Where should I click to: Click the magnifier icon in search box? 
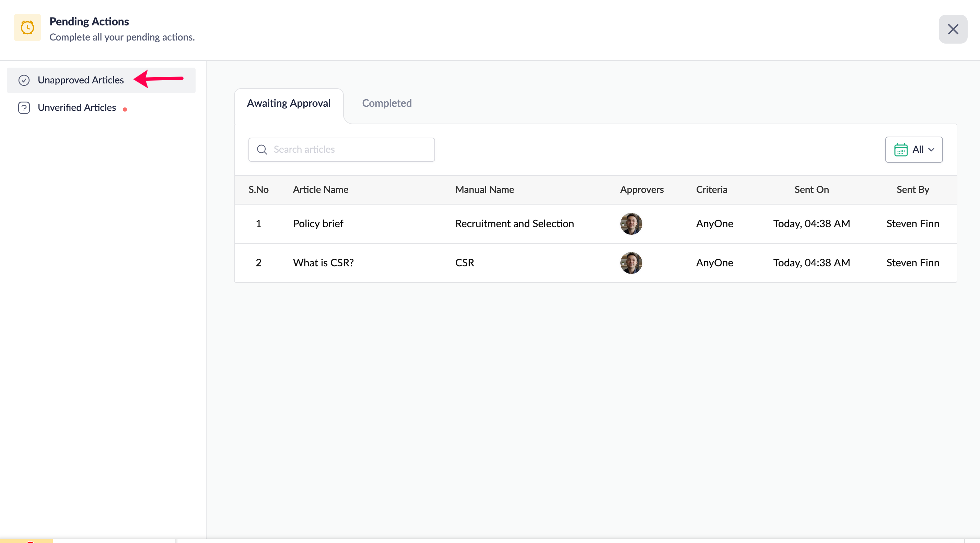(x=262, y=150)
